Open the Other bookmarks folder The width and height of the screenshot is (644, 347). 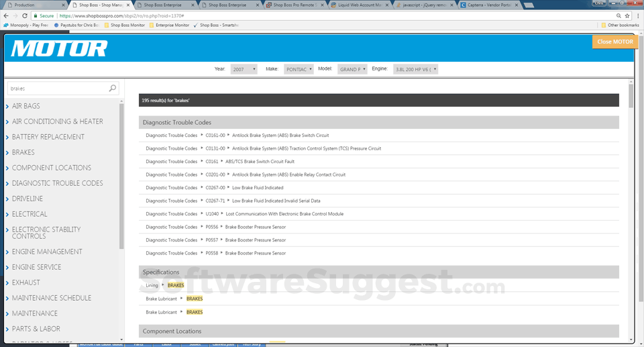(x=619, y=25)
